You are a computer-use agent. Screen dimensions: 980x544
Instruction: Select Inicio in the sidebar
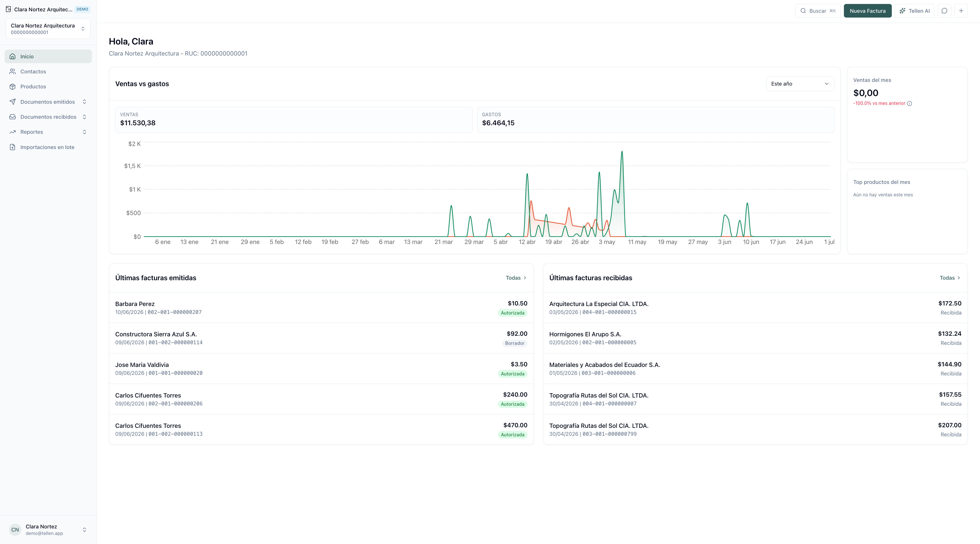tap(48, 56)
